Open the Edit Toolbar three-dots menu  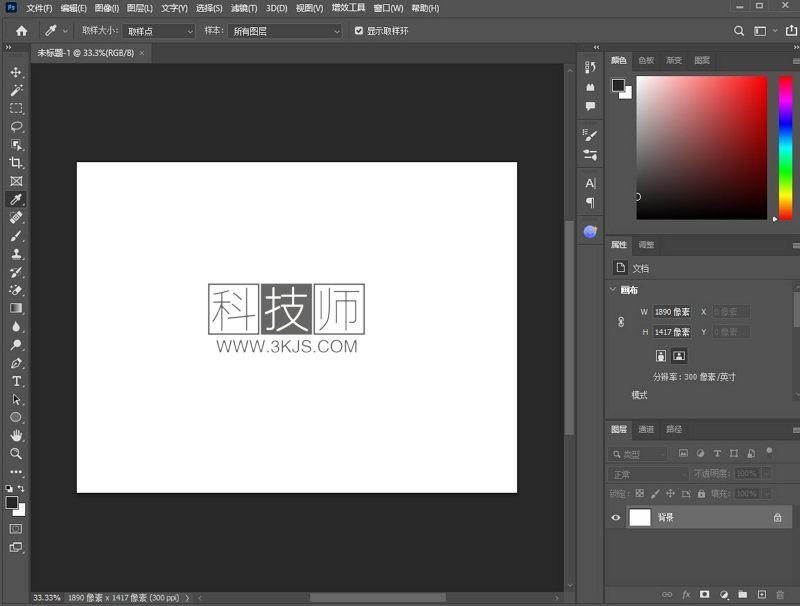(16, 472)
